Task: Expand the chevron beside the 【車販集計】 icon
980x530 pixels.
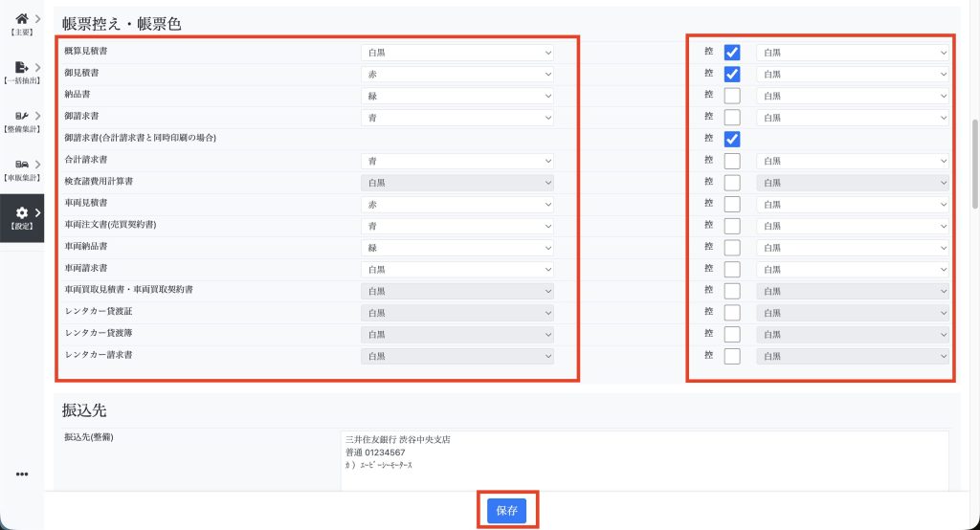Action: coord(37,165)
